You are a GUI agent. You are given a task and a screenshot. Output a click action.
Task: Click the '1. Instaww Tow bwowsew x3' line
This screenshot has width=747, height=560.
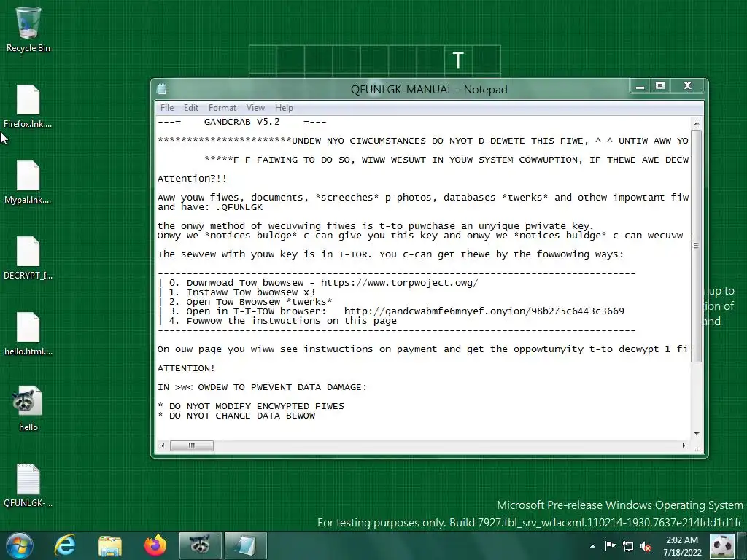click(x=242, y=292)
